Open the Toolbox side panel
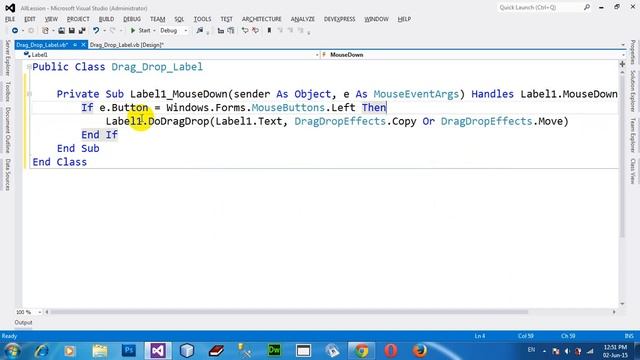The height and width of the screenshot is (360, 640). [x=7, y=91]
